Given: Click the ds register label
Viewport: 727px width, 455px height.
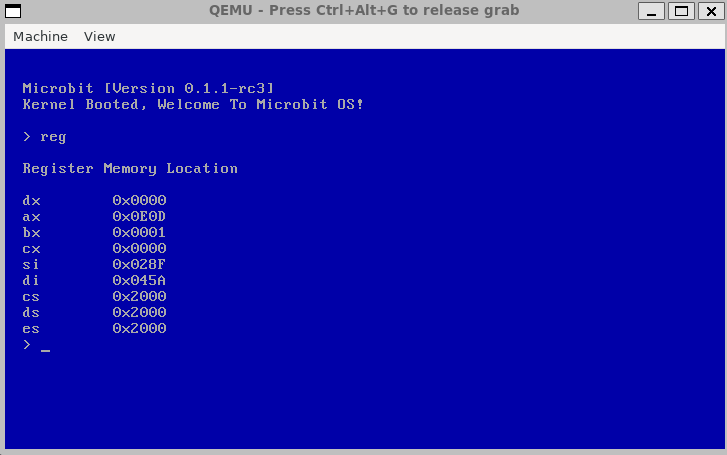Looking at the screenshot, I should pyautogui.click(x=31, y=313).
